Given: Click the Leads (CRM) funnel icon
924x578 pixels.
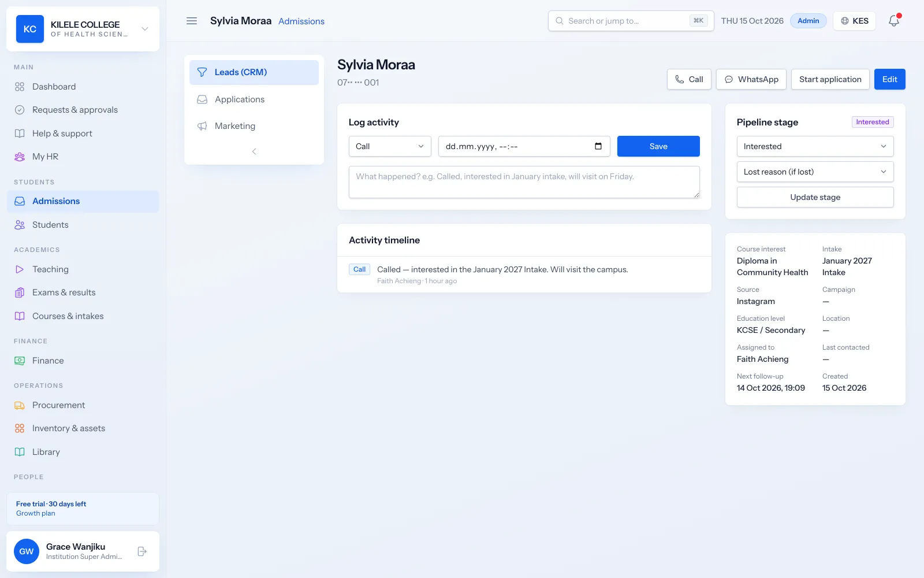Looking at the screenshot, I should tap(202, 72).
